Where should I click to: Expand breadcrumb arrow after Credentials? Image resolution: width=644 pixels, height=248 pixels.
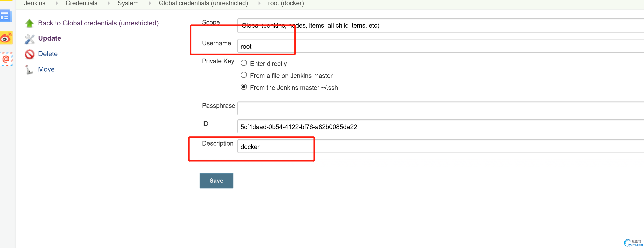(109, 3)
